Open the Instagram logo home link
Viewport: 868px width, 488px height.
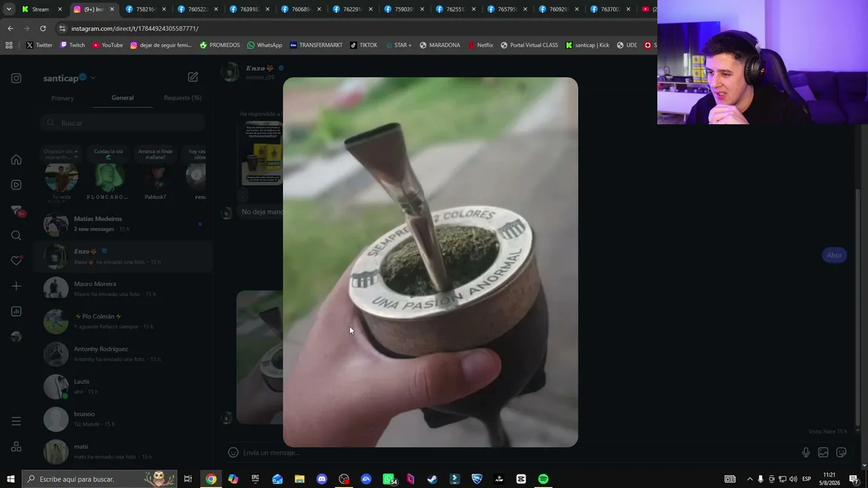(16, 78)
